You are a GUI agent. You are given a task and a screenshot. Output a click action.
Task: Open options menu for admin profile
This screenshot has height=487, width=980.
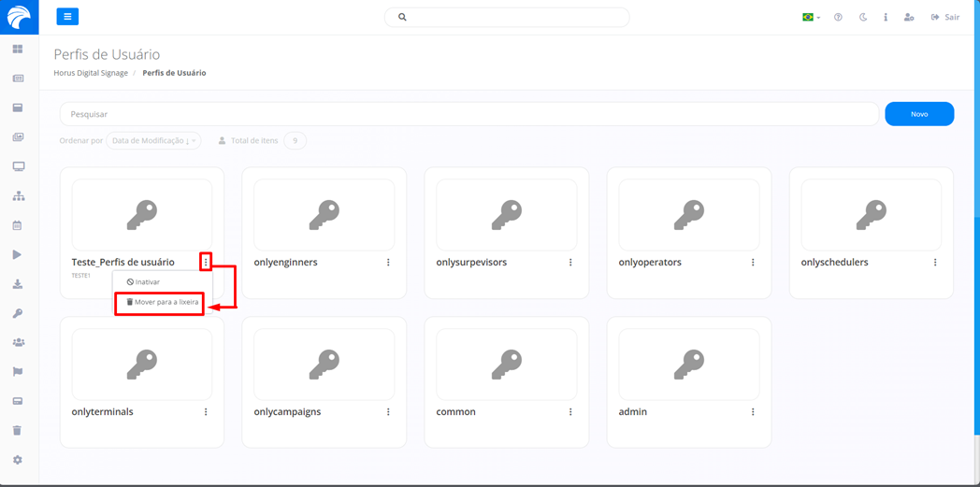click(753, 412)
